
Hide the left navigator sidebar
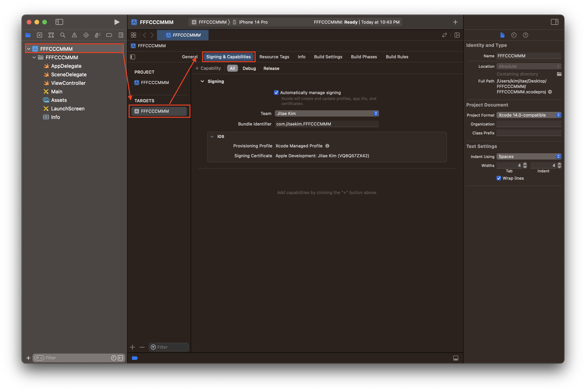(x=59, y=22)
